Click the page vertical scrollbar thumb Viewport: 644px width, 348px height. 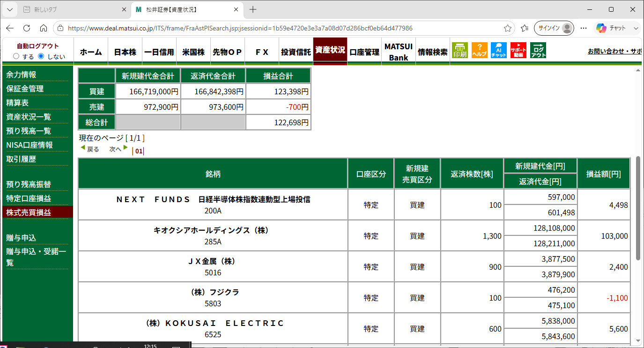pyautogui.click(x=637, y=208)
